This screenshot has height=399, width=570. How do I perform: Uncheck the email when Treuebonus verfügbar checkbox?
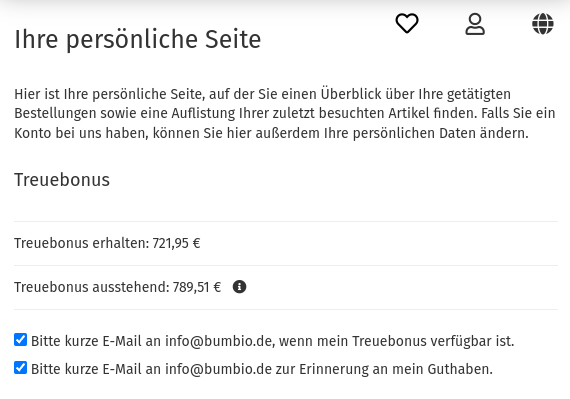point(20,339)
